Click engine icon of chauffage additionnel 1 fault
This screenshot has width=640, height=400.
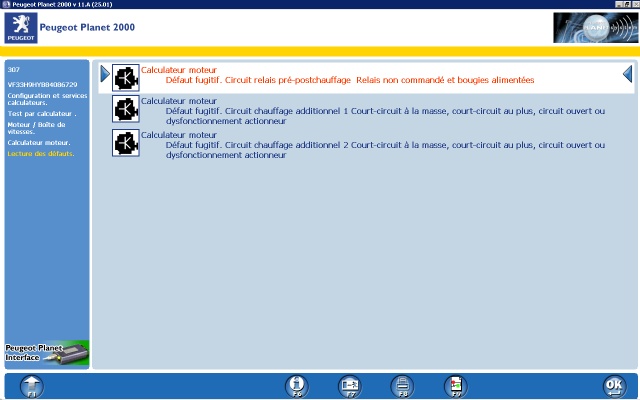(126, 109)
